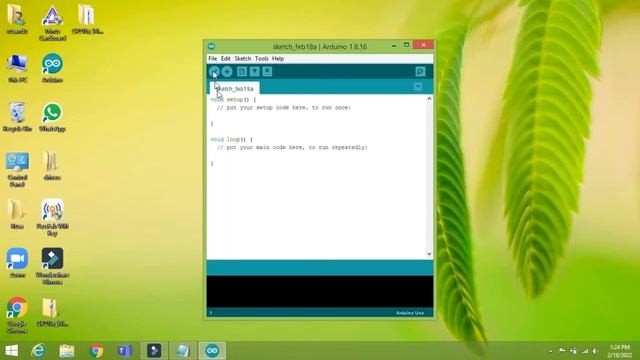Select the purple triangle app desktop shortcut

click(x=52, y=22)
